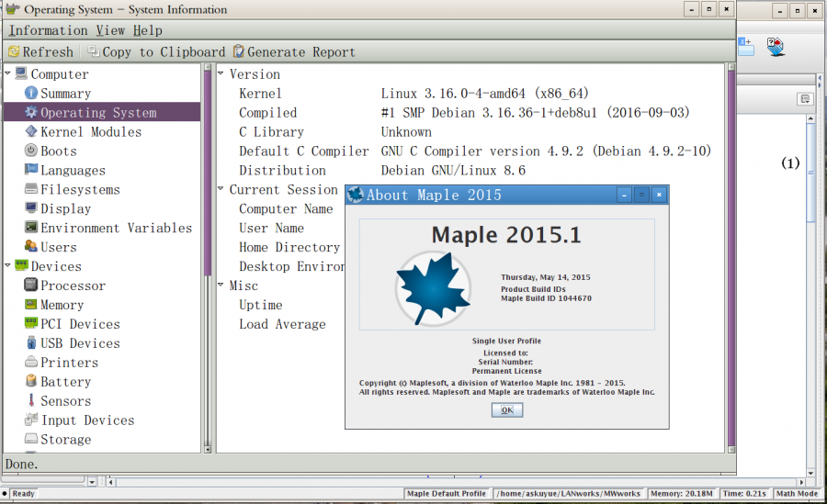Select Input Devices in the sidebar
The height and width of the screenshot is (504, 827).
pyautogui.click(x=88, y=420)
